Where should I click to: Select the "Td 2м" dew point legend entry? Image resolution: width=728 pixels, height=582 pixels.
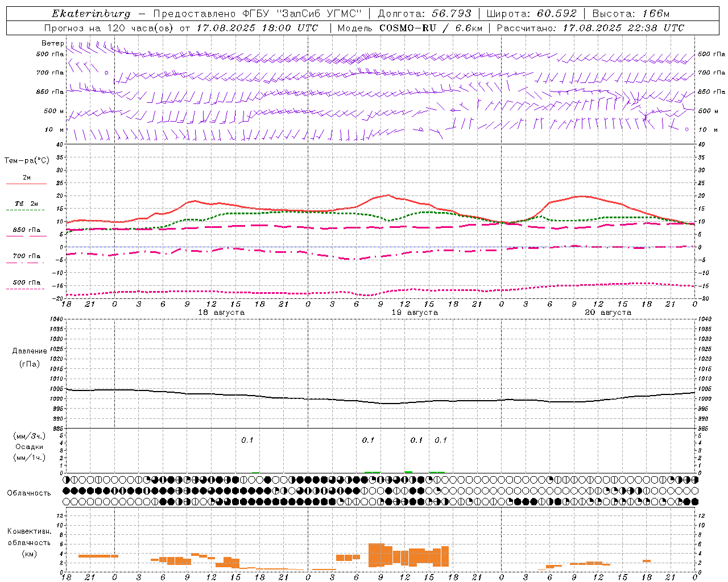pyautogui.click(x=27, y=203)
